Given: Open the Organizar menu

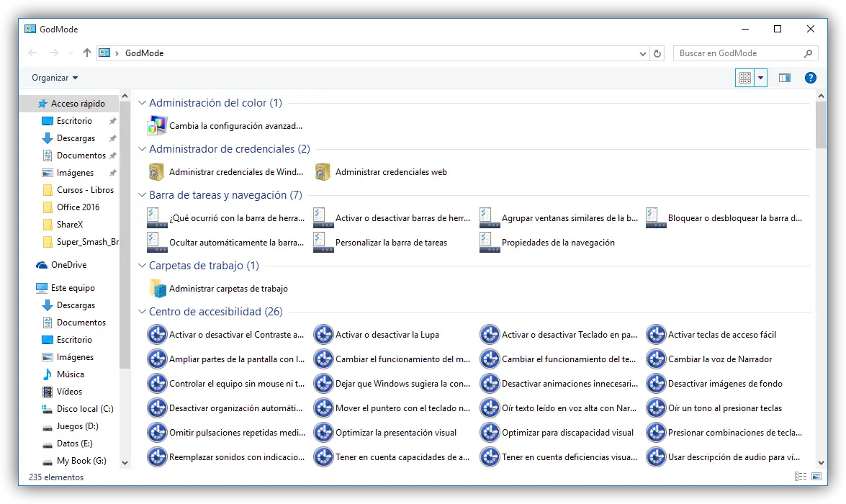Looking at the screenshot, I should tap(55, 78).
